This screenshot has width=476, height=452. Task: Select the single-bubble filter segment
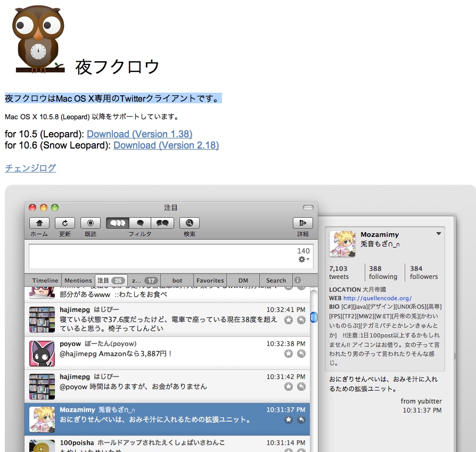(140, 223)
